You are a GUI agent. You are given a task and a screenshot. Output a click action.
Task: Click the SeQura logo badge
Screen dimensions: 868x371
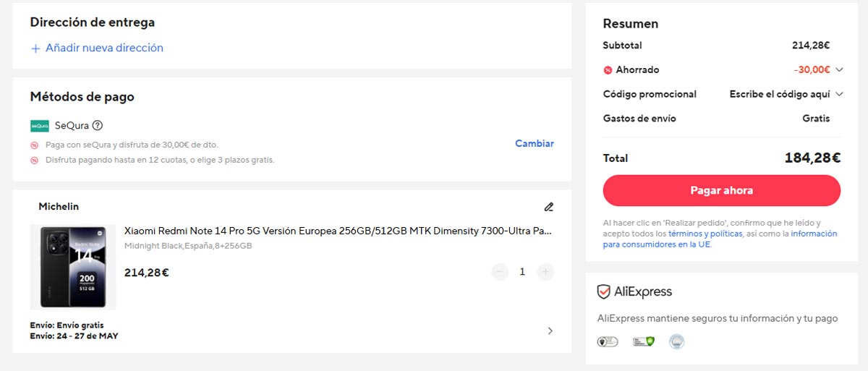[40, 126]
